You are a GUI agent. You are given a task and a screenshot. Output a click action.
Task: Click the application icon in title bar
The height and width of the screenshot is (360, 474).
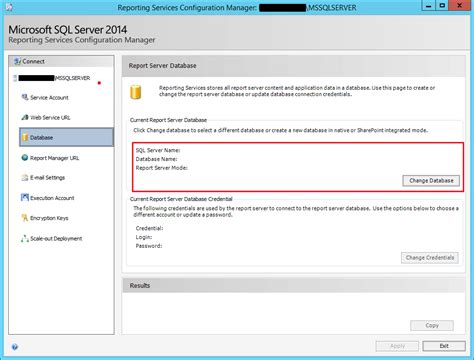9,7
